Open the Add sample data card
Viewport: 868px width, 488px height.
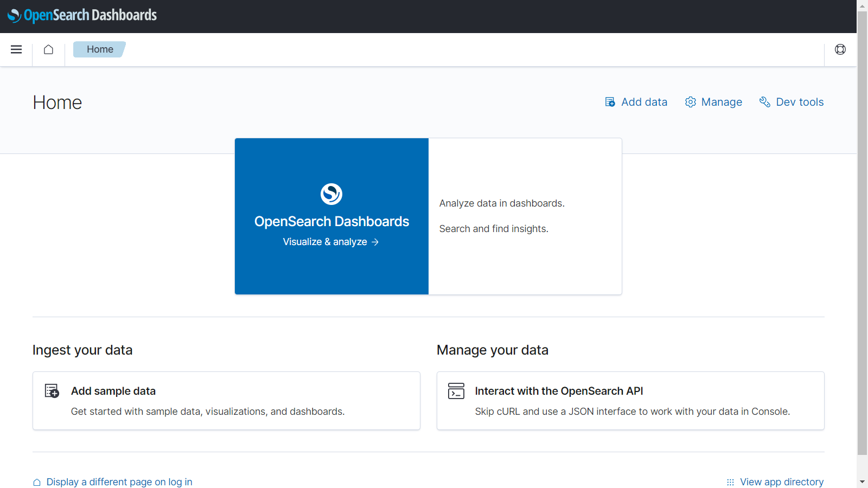226,401
